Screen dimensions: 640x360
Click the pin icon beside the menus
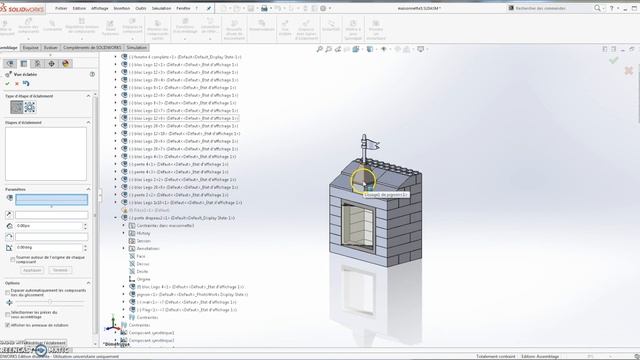(x=209, y=8)
